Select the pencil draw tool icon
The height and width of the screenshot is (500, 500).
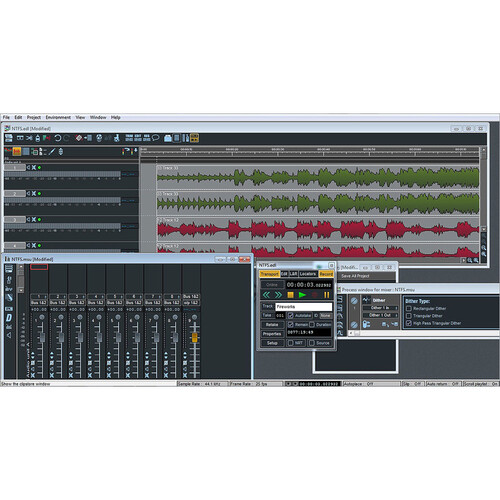click(x=52, y=152)
